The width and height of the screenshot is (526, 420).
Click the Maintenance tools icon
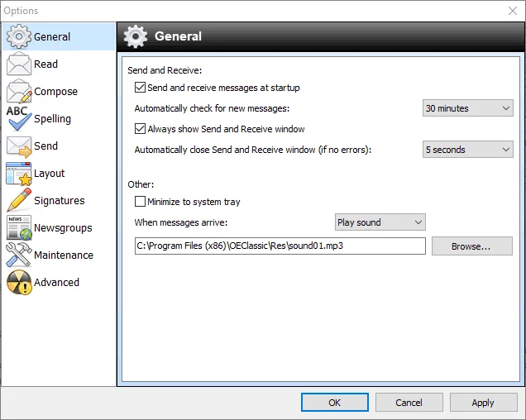point(18,255)
